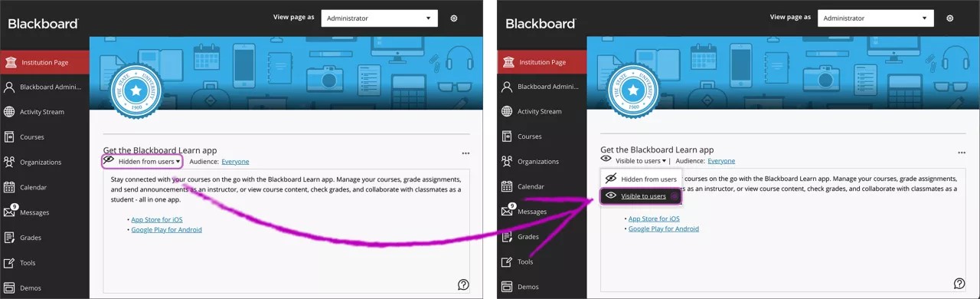Click Get the Blackboard Learn app heading, right
The width and height of the screenshot is (980, 299).
point(657,149)
